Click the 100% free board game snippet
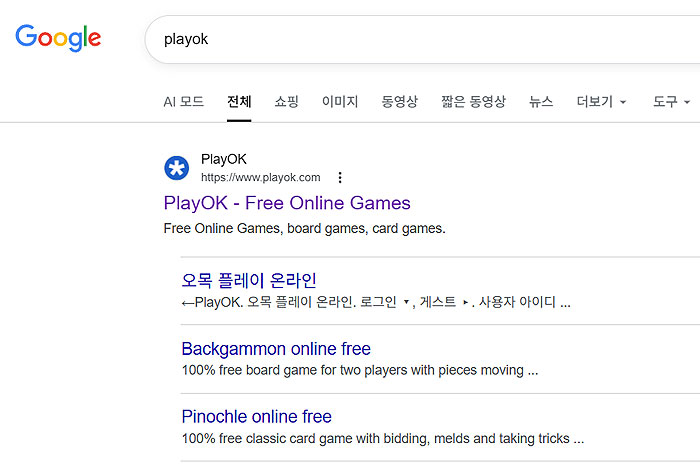Screen dimensions: 700x466 pos(360,370)
